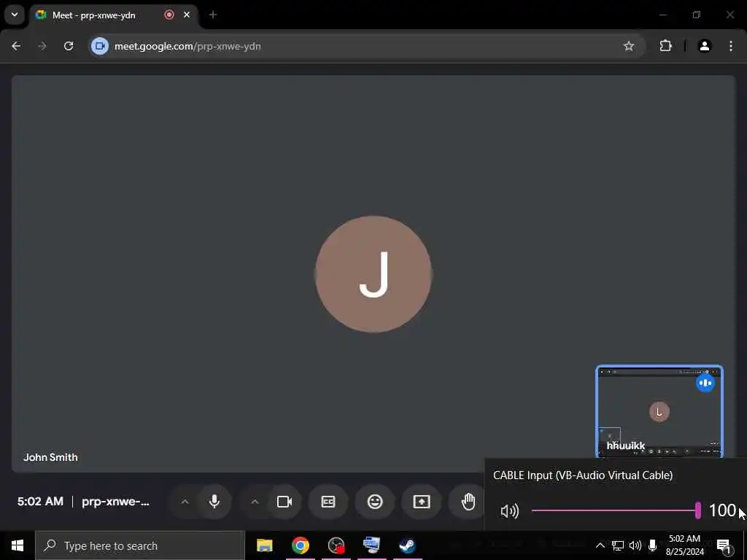
Task: Go back in Chrome
Action: [16, 46]
